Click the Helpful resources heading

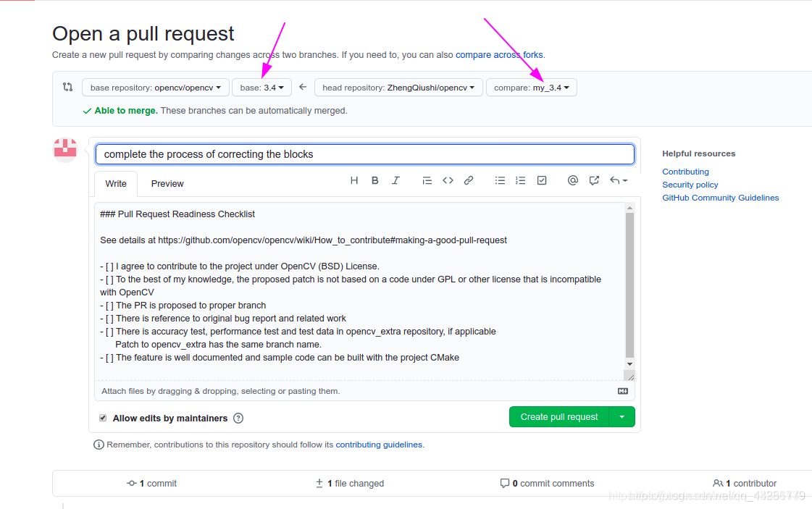pos(698,153)
